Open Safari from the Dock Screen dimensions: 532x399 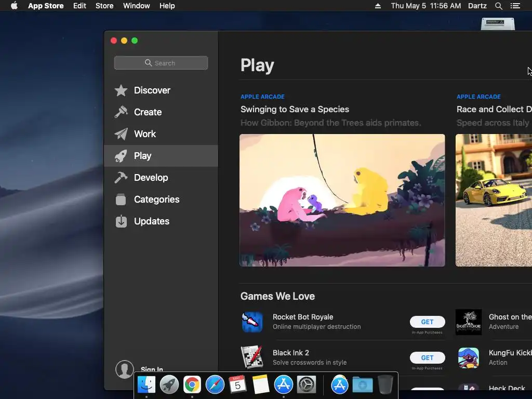click(215, 385)
